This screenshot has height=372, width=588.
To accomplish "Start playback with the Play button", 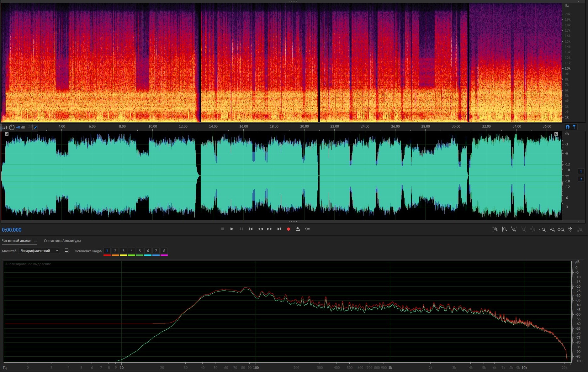I will click(232, 229).
